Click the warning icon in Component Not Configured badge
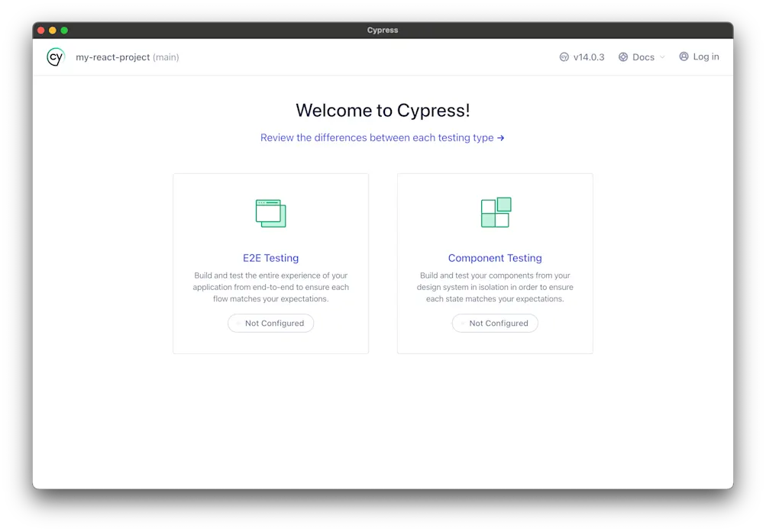 (x=463, y=323)
